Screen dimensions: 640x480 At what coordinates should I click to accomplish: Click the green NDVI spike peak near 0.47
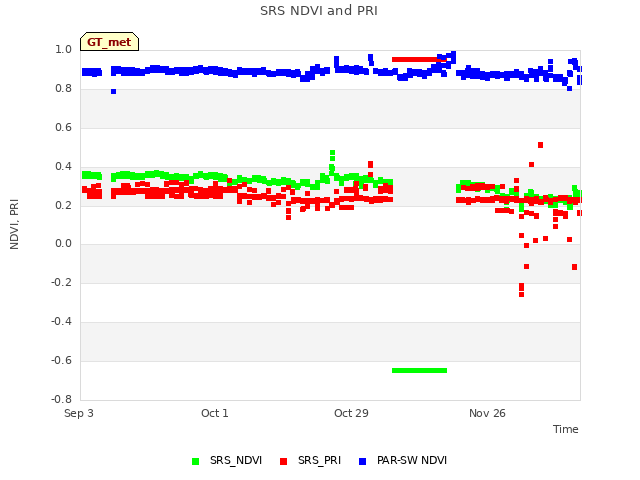click(332, 153)
